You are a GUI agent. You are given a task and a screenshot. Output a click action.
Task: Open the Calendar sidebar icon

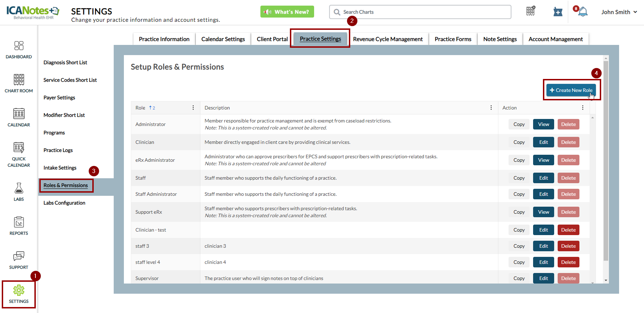click(x=19, y=114)
